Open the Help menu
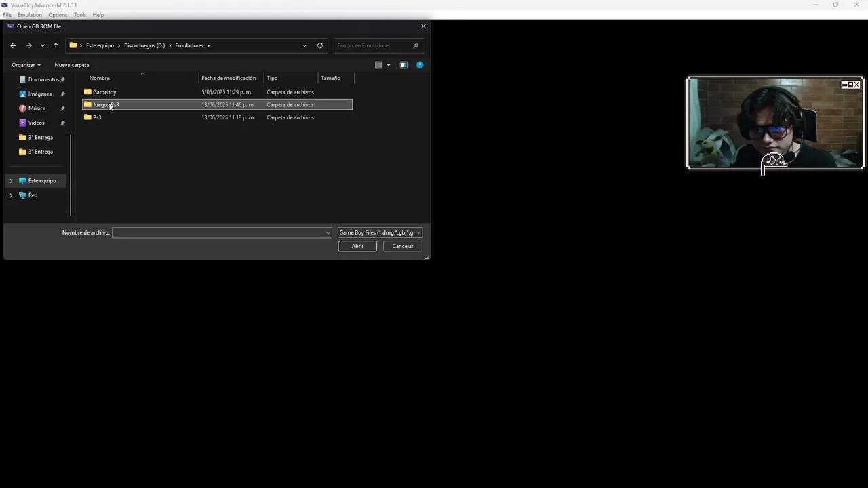868x488 pixels. tap(98, 15)
